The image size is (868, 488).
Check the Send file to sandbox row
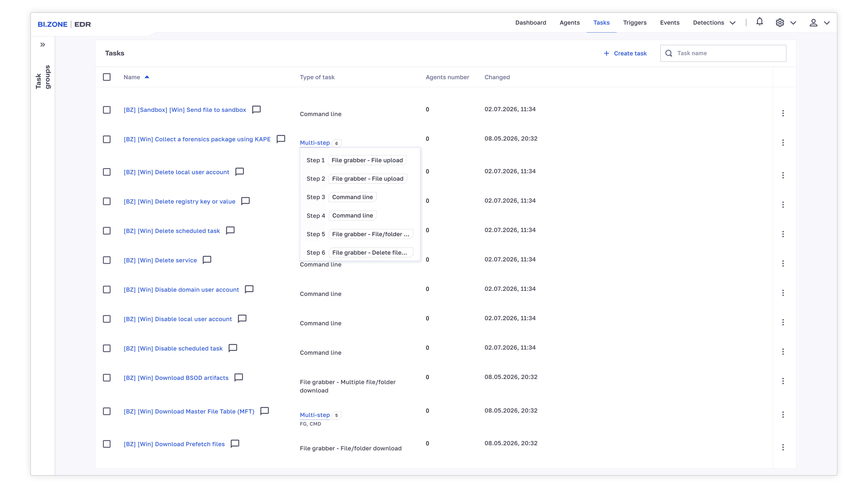pyautogui.click(x=106, y=110)
